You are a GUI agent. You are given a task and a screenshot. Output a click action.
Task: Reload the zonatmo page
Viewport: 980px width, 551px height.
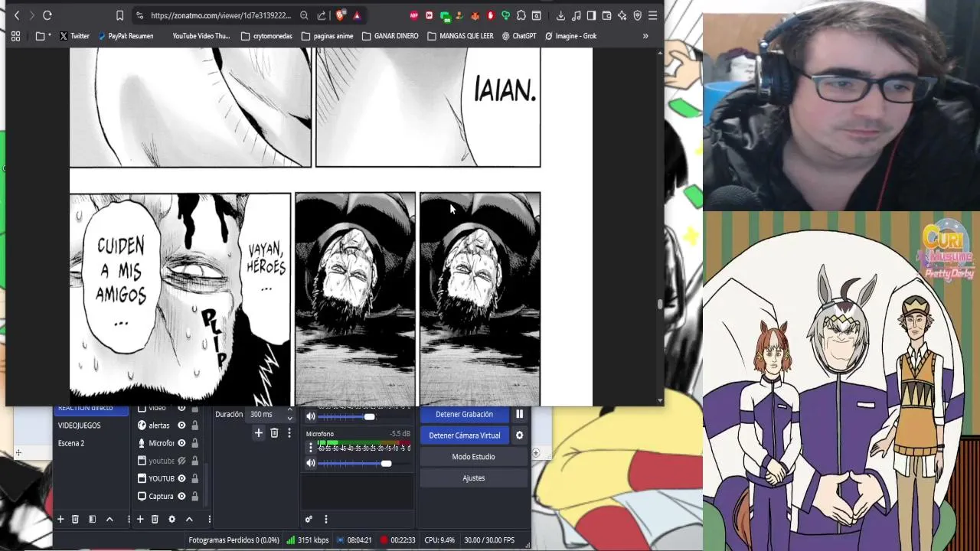click(x=47, y=15)
